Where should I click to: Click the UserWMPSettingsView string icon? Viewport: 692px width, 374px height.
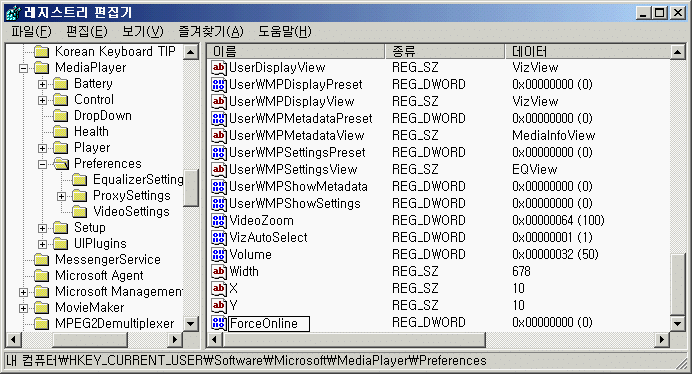(219, 170)
